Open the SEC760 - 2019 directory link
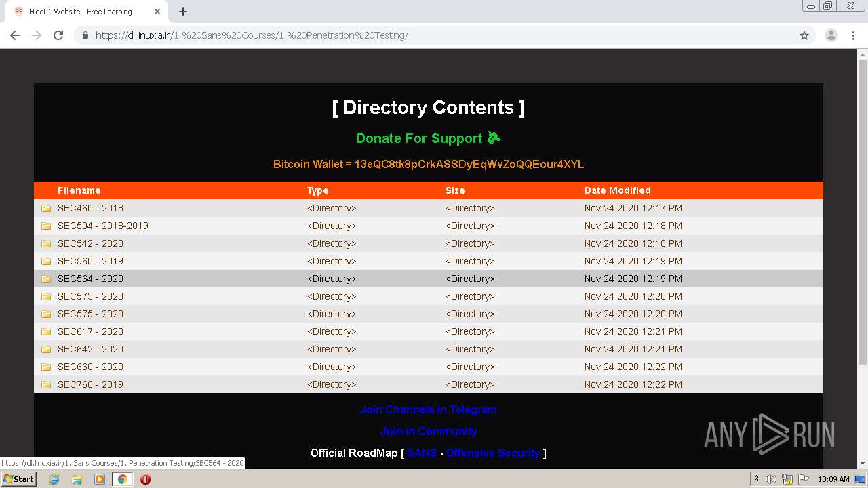This screenshot has height=488, width=868. tap(90, 384)
